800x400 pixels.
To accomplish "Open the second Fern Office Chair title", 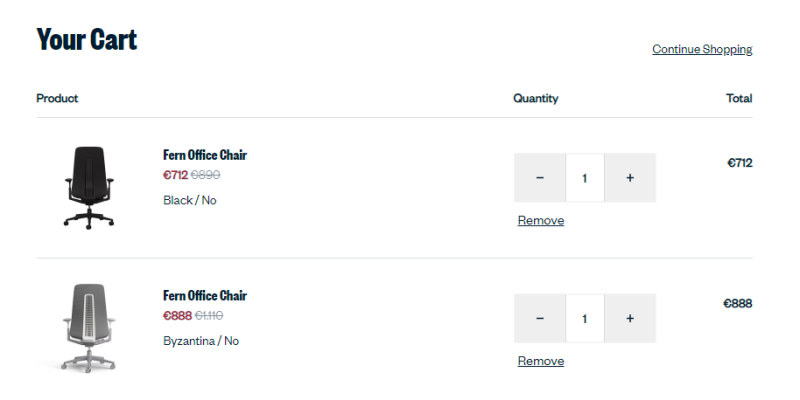I will (x=205, y=295).
